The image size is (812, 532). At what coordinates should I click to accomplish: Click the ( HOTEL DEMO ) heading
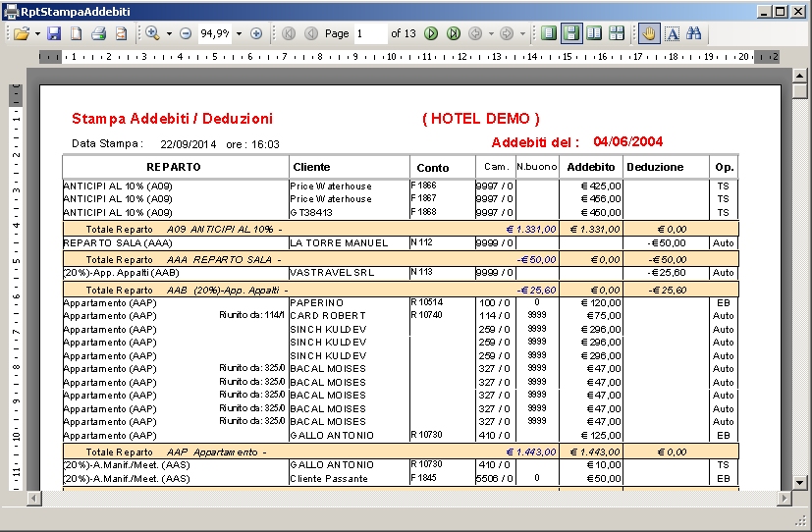[x=481, y=119]
